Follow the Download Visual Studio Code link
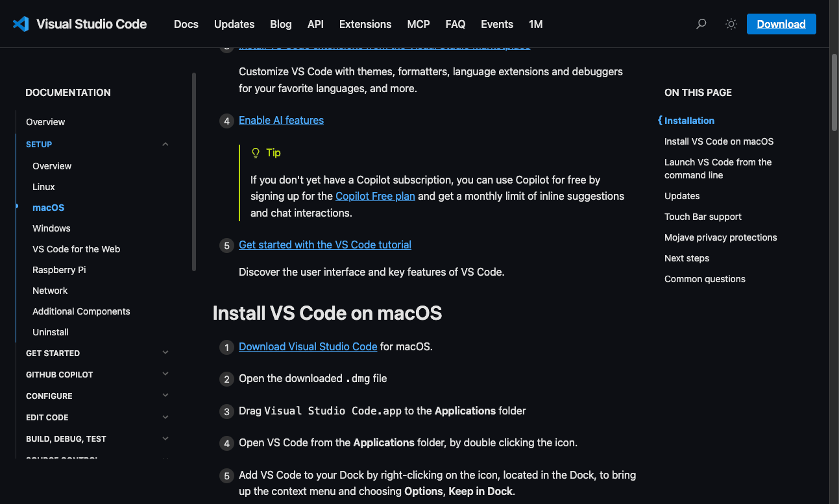The width and height of the screenshot is (839, 504). pyautogui.click(x=308, y=346)
